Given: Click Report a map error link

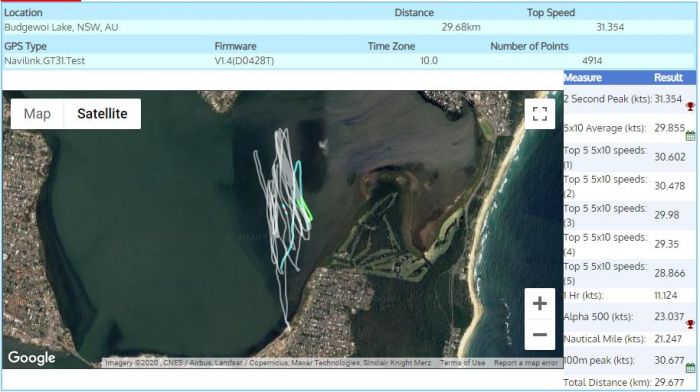Looking at the screenshot, I should point(525,363).
